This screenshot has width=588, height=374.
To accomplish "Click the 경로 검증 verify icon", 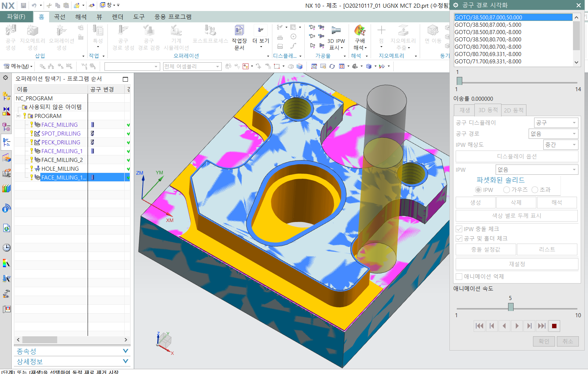I will [149, 37].
